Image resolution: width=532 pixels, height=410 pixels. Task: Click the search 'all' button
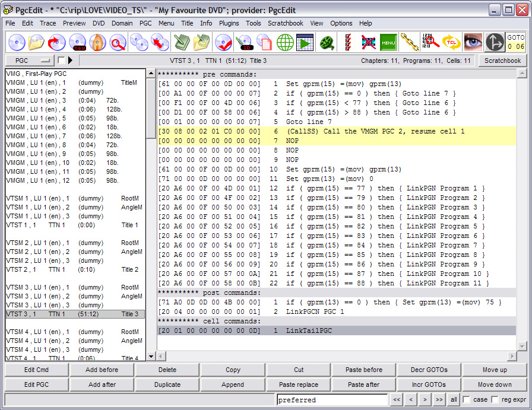454,399
